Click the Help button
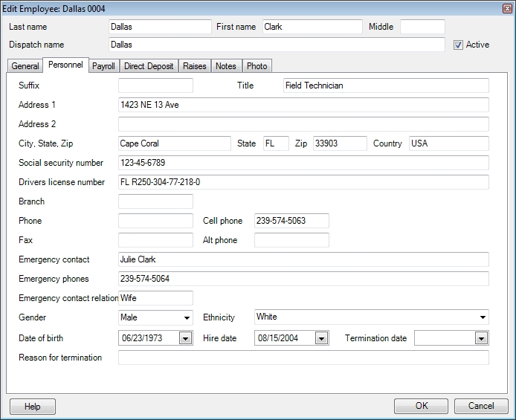The height and width of the screenshot is (420, 516). pos(33,407)
